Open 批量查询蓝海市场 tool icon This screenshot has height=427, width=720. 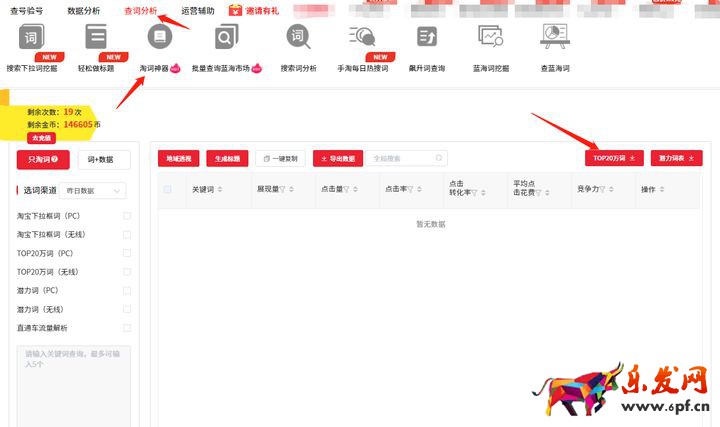pyautogui.click(x=227, y=39)
